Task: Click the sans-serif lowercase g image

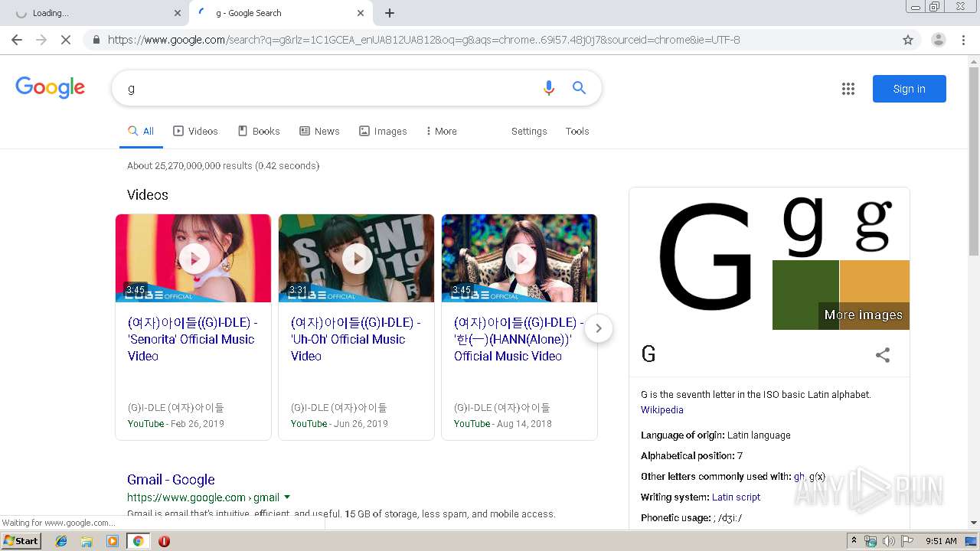Action: pos(802,226)
